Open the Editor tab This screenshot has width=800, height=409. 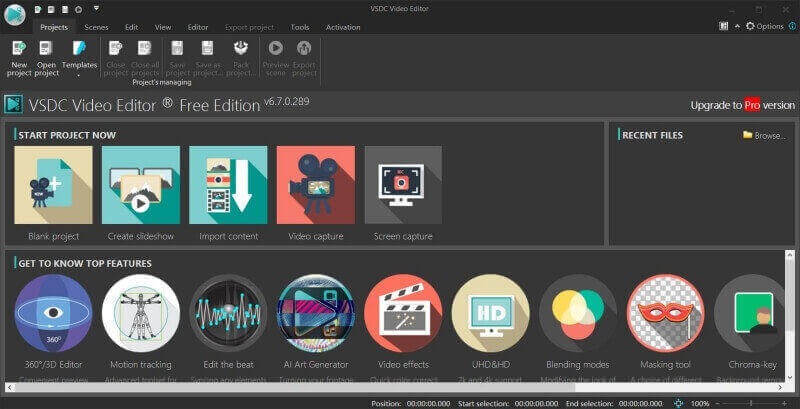coord(198,28)
